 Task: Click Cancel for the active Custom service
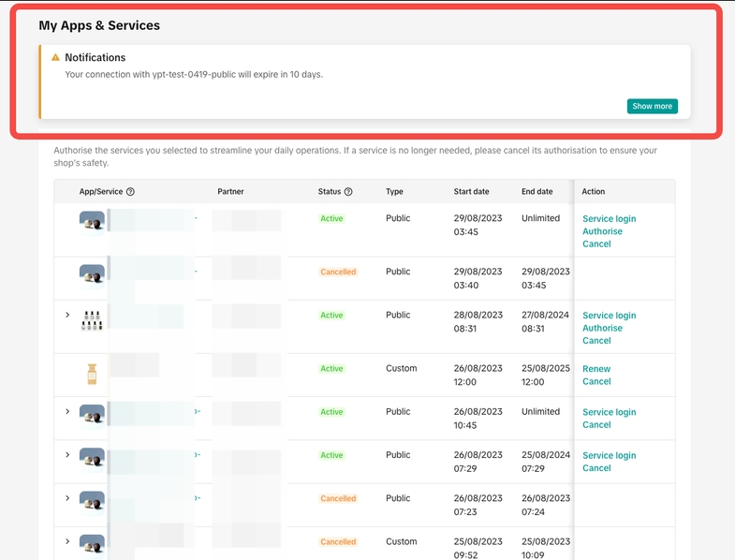(596, 382)
